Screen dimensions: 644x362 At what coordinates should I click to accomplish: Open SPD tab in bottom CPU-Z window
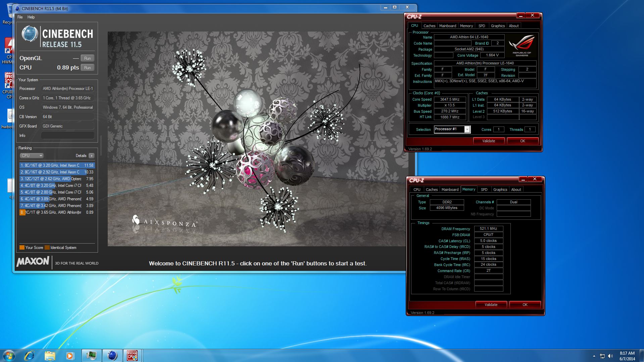484,190
